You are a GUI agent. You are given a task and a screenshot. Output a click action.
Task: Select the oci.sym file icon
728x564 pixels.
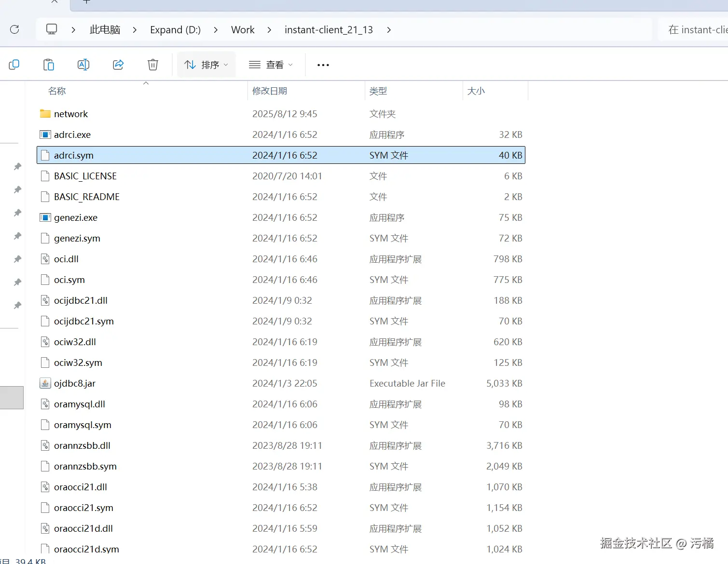click(x=45, y=280)
